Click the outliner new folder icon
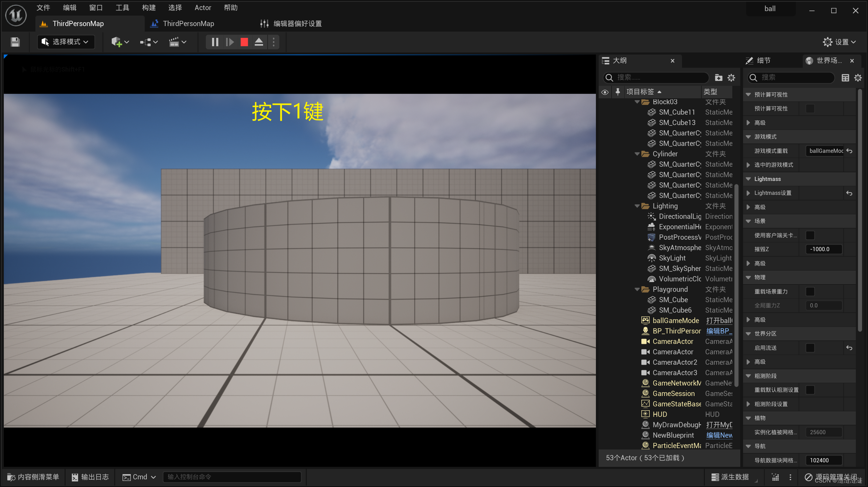 tap(718, 77)
